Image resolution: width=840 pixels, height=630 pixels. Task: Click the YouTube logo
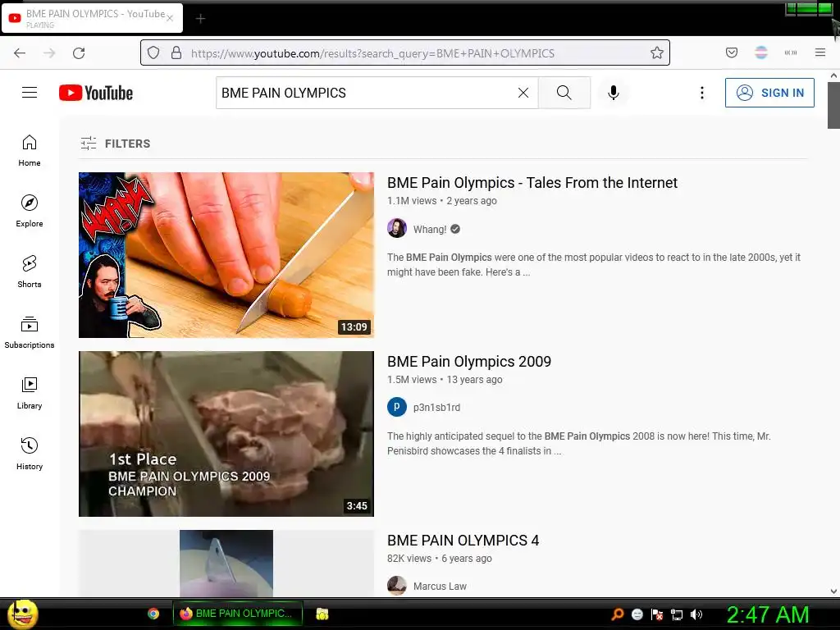pos(96,93)
